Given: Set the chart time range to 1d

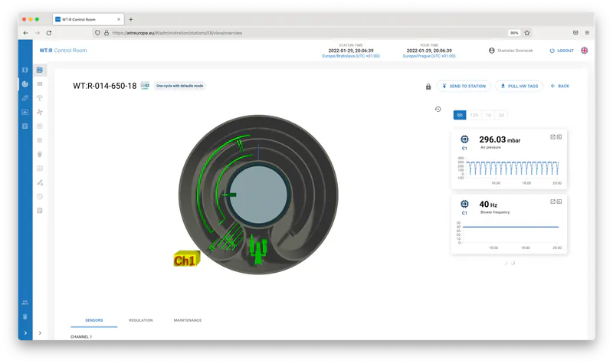Looking at the screenshot, I should 487,115.
